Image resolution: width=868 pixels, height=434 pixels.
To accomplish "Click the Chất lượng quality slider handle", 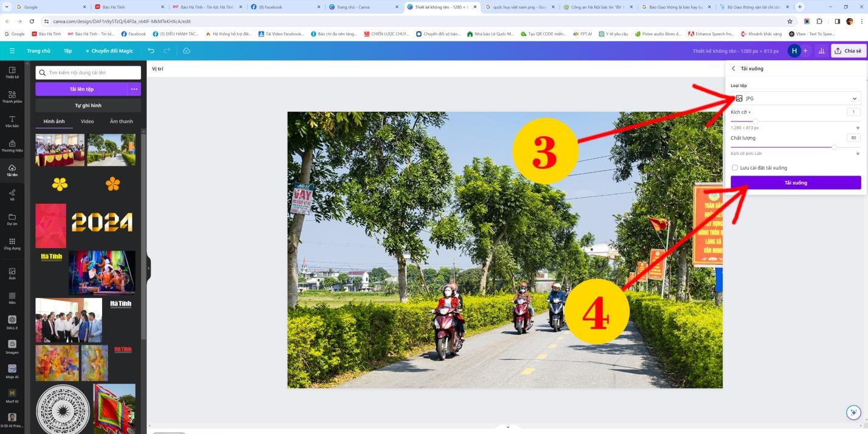I will (x=834, y=147).
